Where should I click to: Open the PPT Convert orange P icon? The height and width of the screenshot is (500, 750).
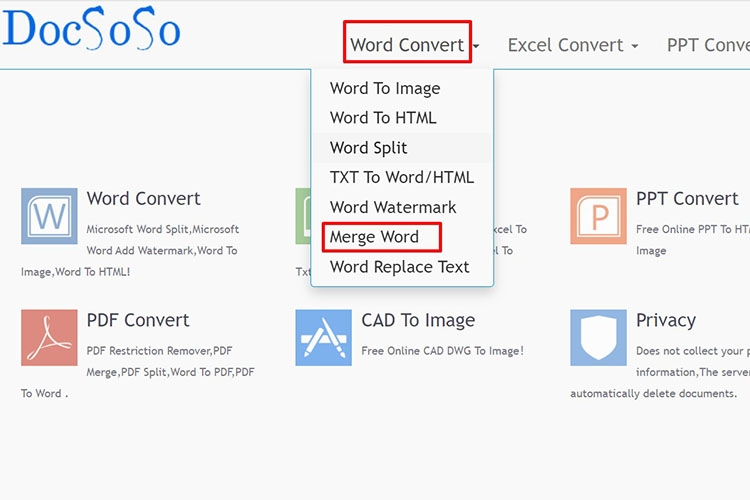click(598, 216)
